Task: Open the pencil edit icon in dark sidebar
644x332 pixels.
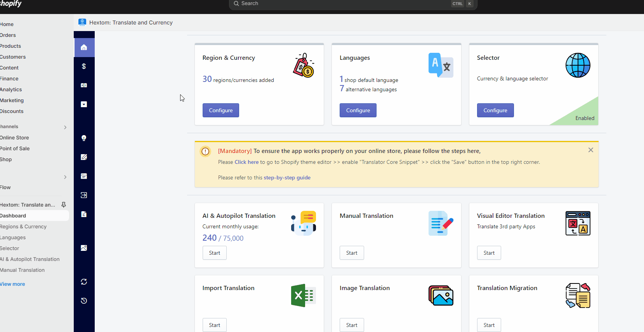Action: [84, 157]
